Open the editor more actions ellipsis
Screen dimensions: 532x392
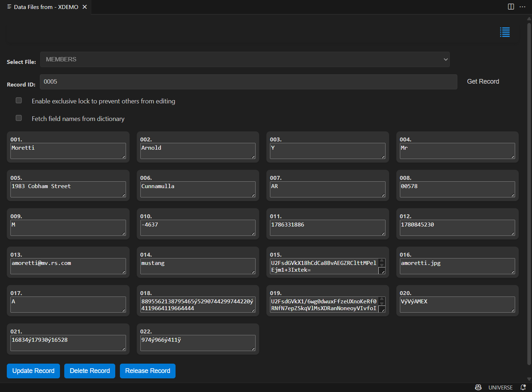pyautogui.click(x=522, y=7)
